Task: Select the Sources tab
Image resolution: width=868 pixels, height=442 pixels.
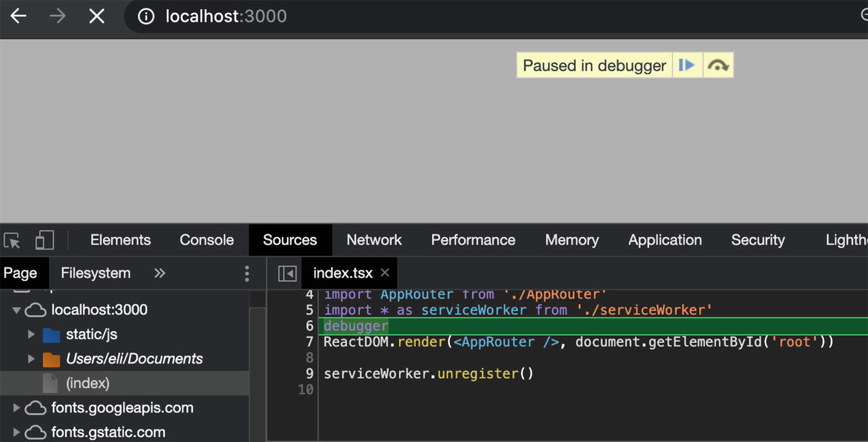Action: click(x=290, y=240)
